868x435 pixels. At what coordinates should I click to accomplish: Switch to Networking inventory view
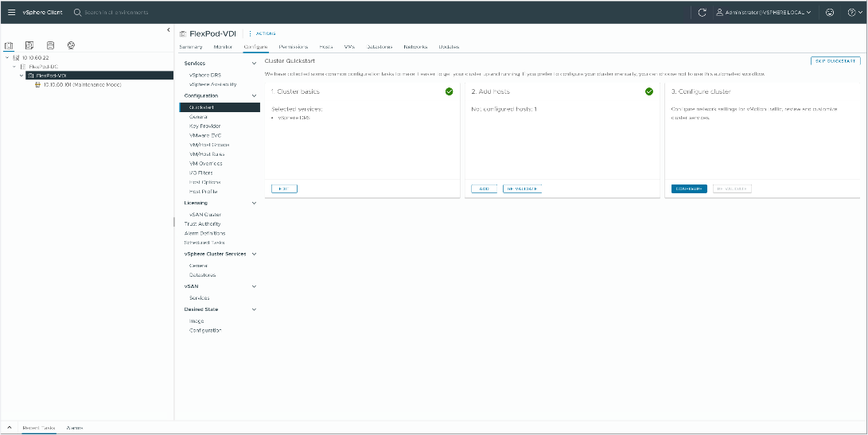tap(71, 45)
